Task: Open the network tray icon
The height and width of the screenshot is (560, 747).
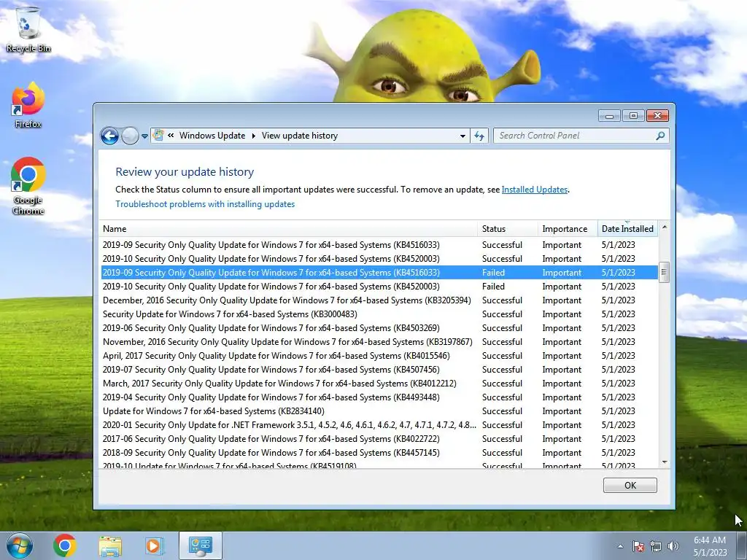Action: click(656, 546)
